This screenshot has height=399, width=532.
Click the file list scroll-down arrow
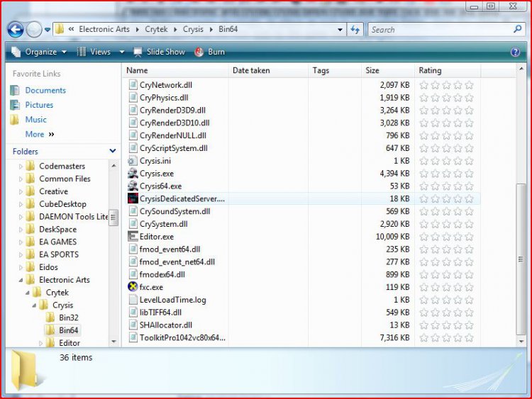[521, 342]
